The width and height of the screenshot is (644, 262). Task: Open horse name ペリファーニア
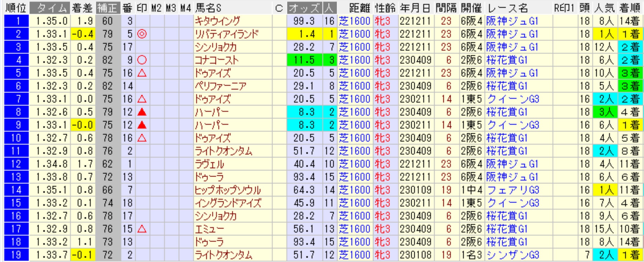click(x=220, y=86)
